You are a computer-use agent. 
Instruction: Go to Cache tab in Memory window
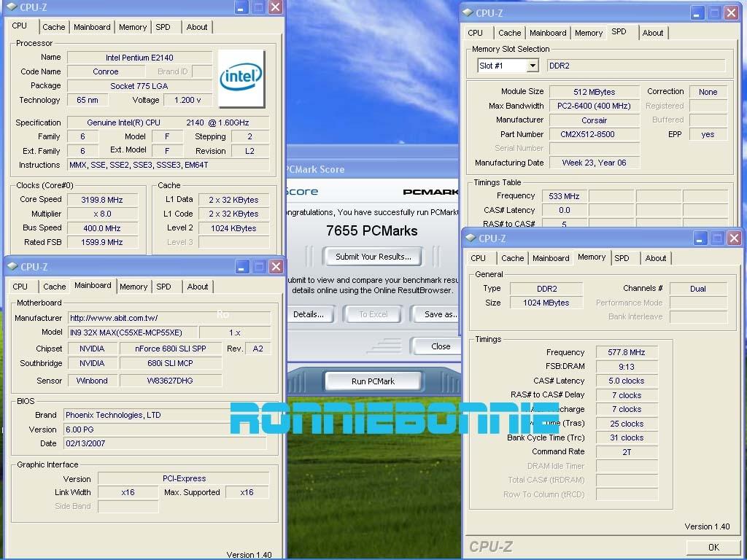[x=513, y=258]
